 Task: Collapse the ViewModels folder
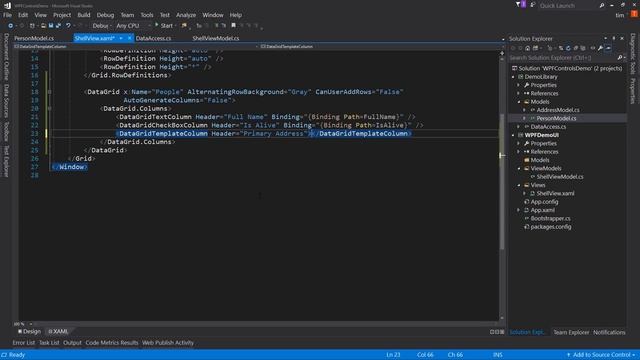(519, 169)
